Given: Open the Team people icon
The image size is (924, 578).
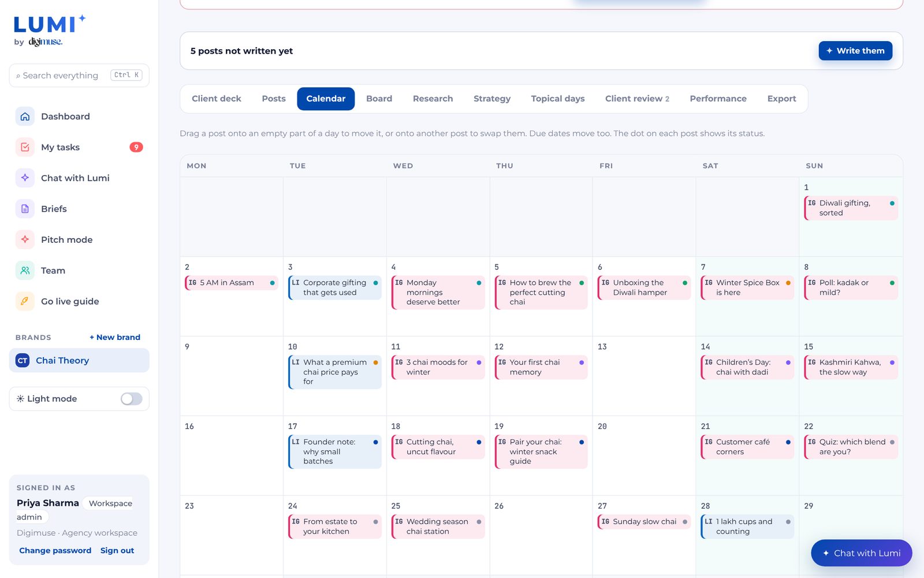Looking at the screenshot, I should coord(25,271).
